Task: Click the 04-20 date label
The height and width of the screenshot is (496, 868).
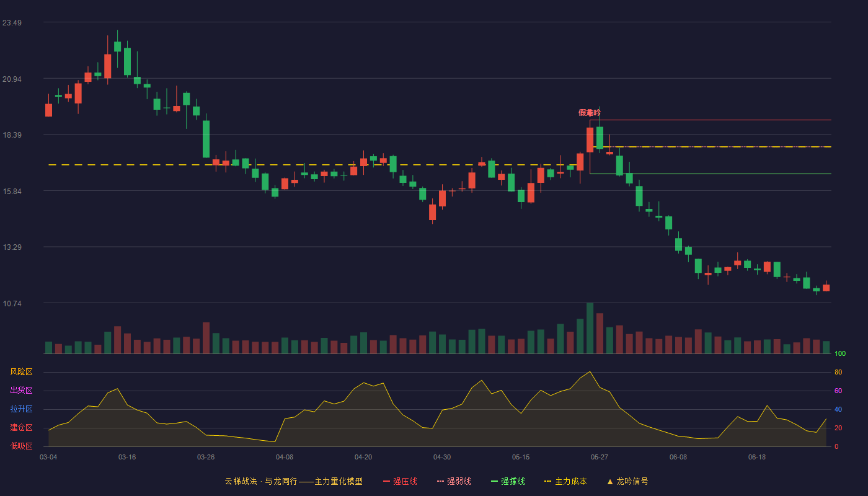Action: (363, 457)
